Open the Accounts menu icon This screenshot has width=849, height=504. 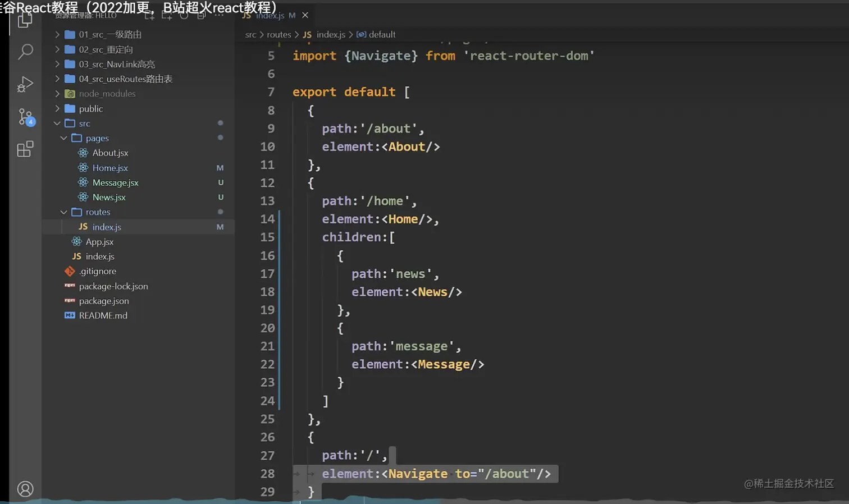[x=25, y=489]
